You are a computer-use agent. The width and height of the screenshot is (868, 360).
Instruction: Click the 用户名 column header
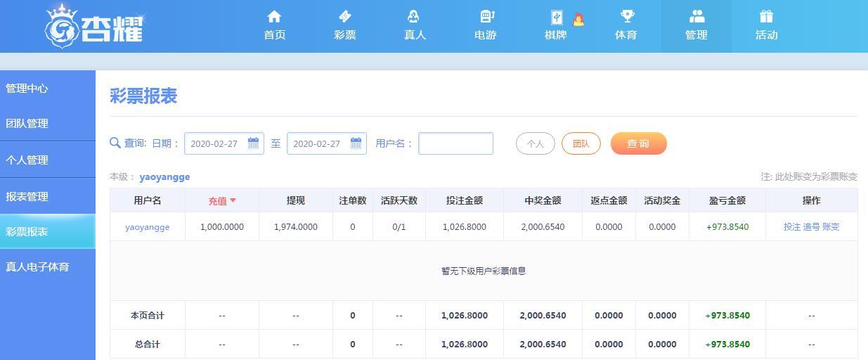(148, 200)
